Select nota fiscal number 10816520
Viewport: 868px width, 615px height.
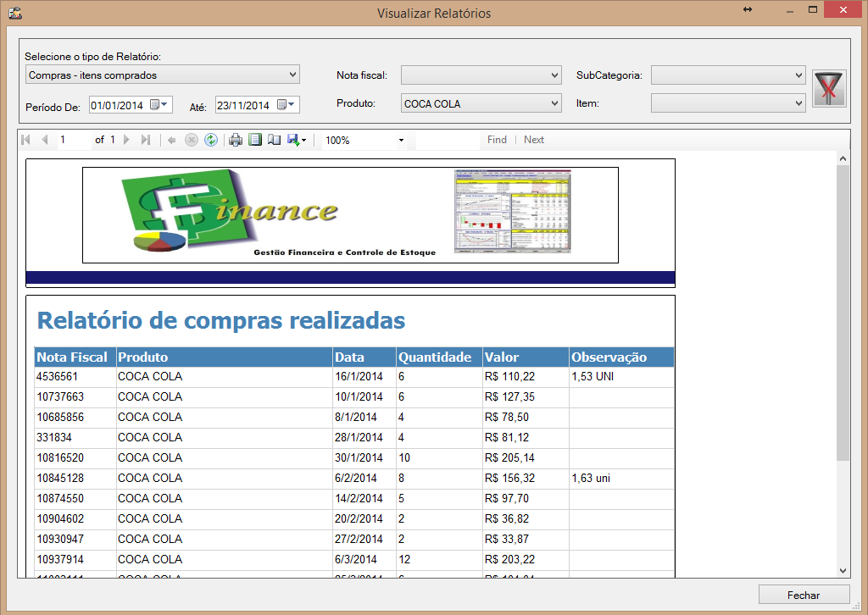tap(60, 458)
